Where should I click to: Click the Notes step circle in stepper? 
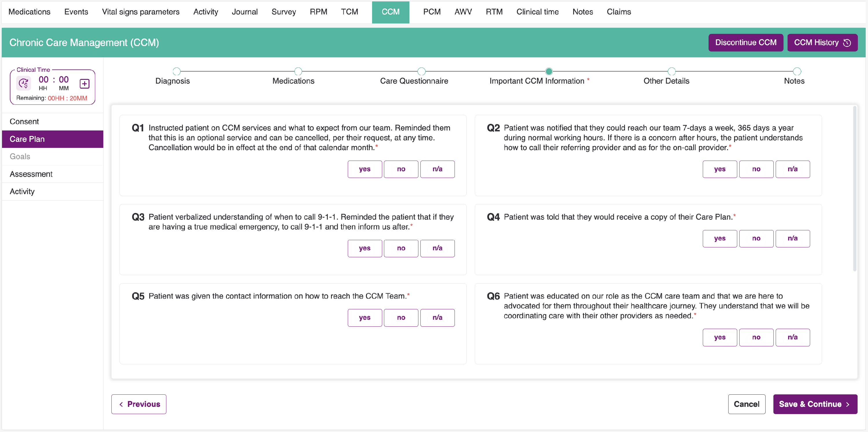pyautogui.click(x=797, y=71)
